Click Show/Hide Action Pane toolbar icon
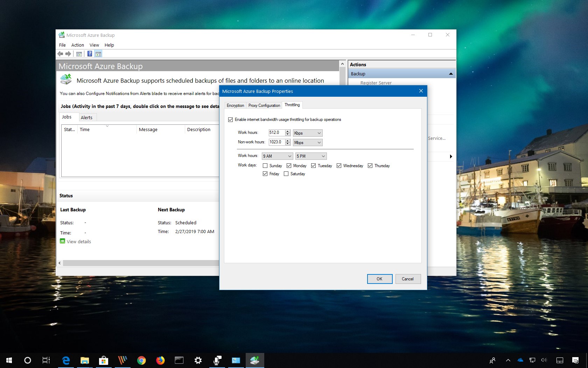 [x=98, y=54]
